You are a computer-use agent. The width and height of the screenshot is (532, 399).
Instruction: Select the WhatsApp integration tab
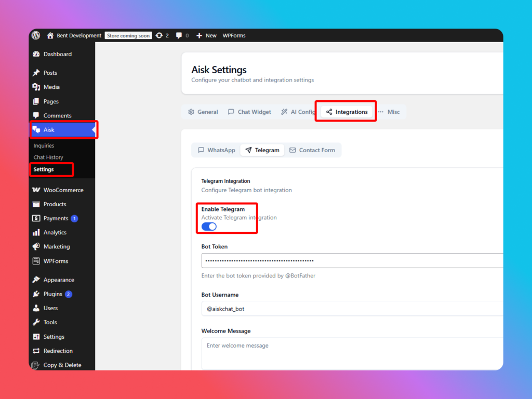tap(216, 150)
